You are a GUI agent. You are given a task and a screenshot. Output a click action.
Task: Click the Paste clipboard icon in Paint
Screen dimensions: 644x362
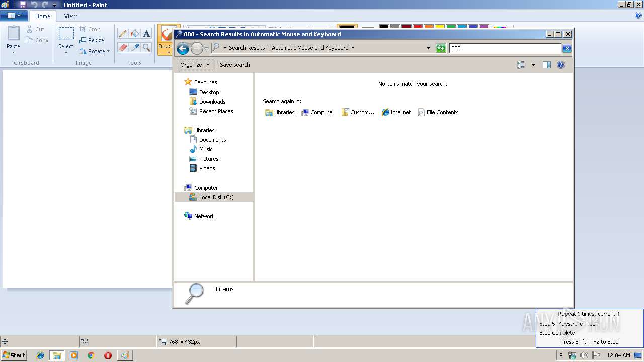click(14, 34)
